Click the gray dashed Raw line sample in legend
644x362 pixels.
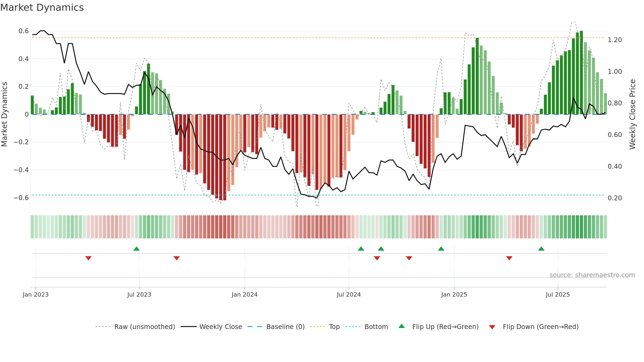103,327
